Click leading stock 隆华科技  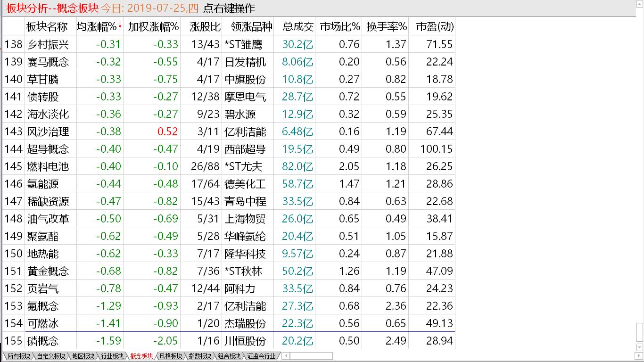(x=245, y=254)
